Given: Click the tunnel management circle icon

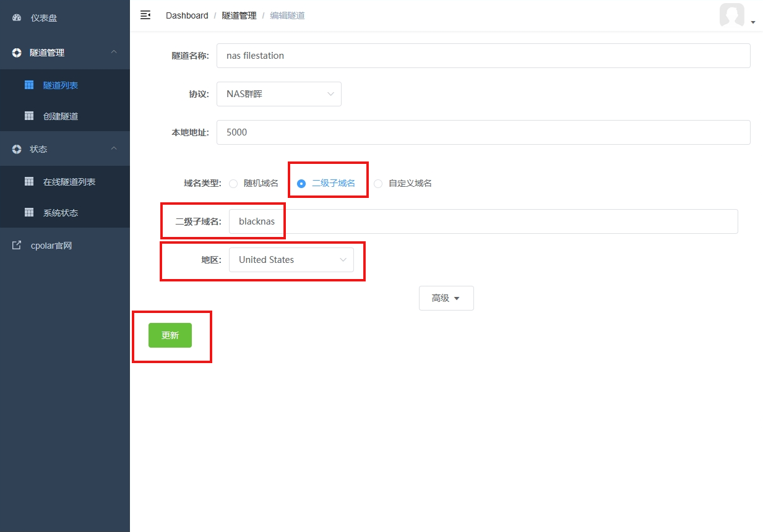Looking at the screenshot, I should [17, 53].
